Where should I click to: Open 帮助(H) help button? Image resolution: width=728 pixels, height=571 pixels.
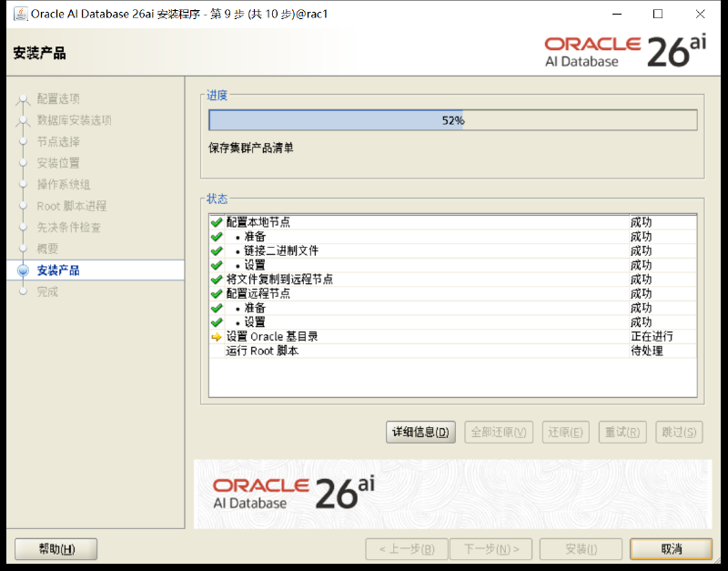coord(56,549)
